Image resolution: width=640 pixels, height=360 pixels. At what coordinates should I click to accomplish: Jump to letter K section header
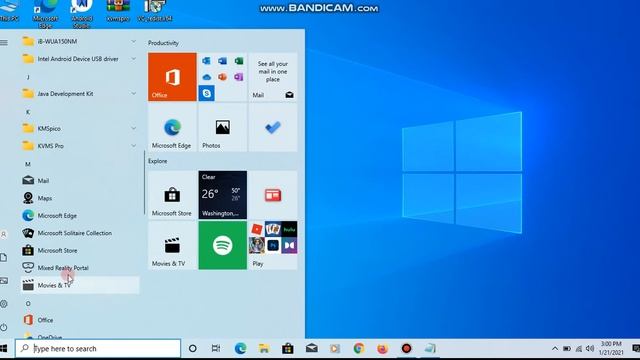pos(28,111)
